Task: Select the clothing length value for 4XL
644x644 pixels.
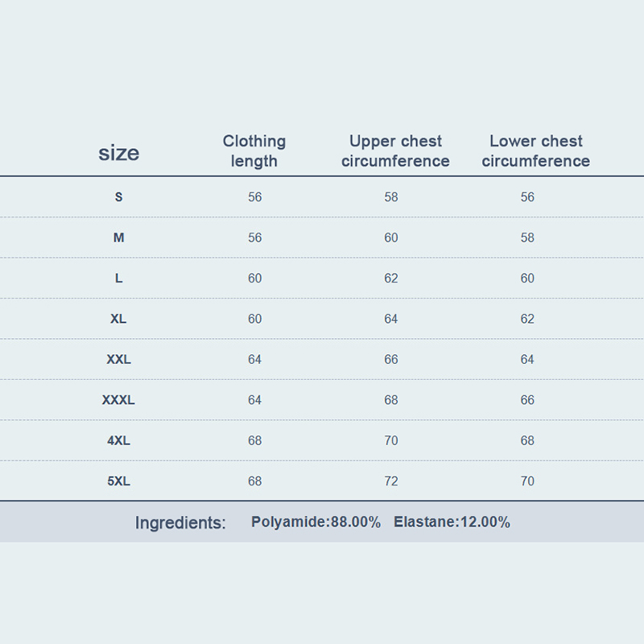Action: [x=255, y=441]
